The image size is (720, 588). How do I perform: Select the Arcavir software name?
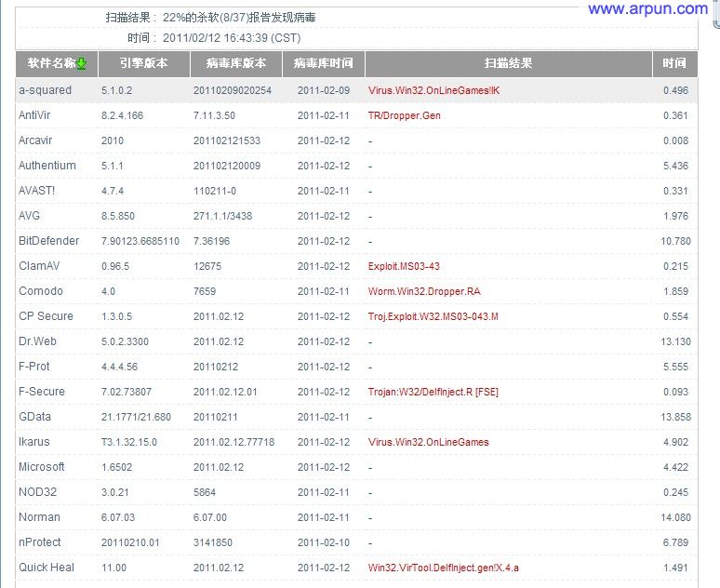click(x=35, y=140)
